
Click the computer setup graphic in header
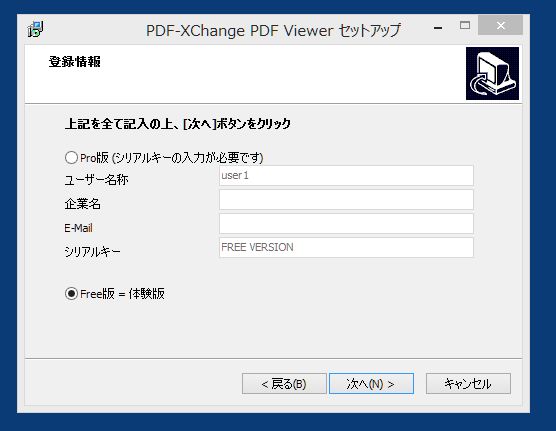coord(492,73)
